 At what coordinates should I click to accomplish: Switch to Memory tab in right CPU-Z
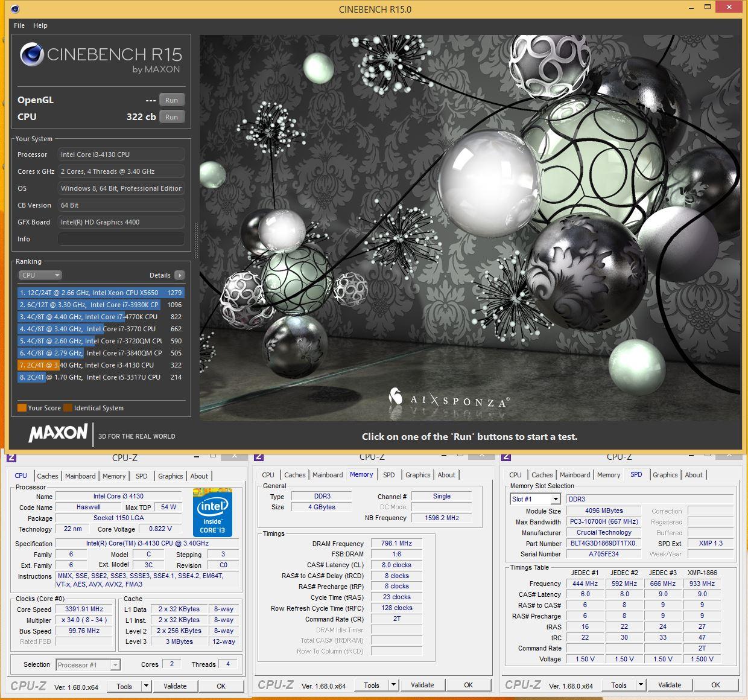609,475
